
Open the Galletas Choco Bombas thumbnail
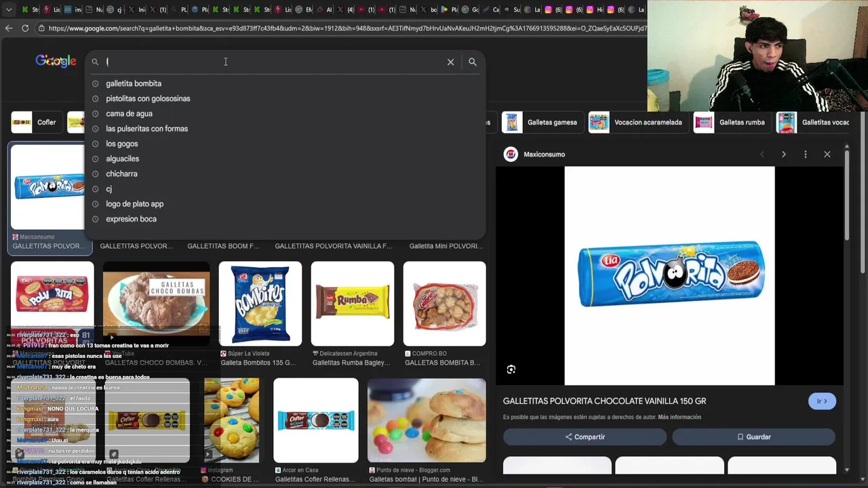click(x=156, y=304)
